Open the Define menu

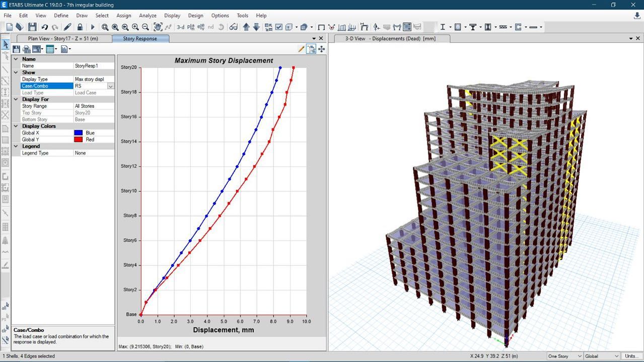click(61, 16)
